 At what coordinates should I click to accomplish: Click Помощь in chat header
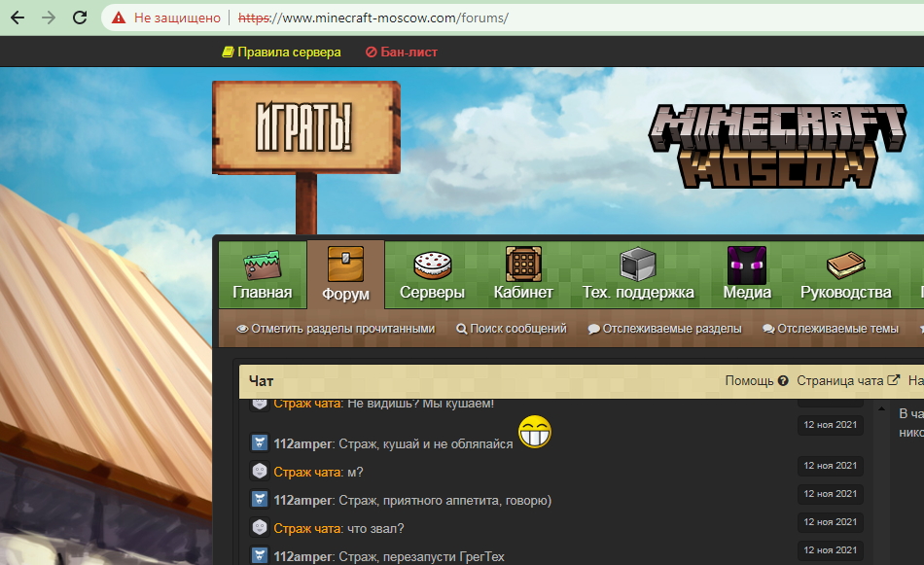[756, 381]
